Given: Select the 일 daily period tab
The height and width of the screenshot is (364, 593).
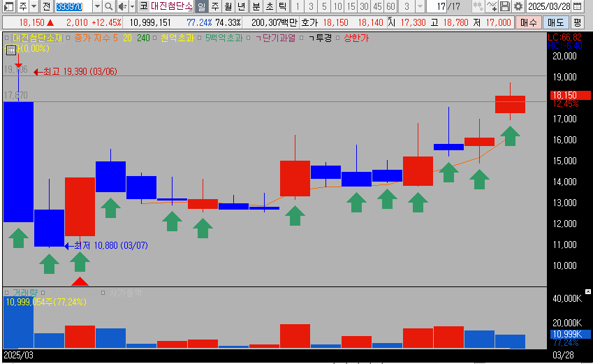Looking at the screenshot, I should tap(202, 6).
